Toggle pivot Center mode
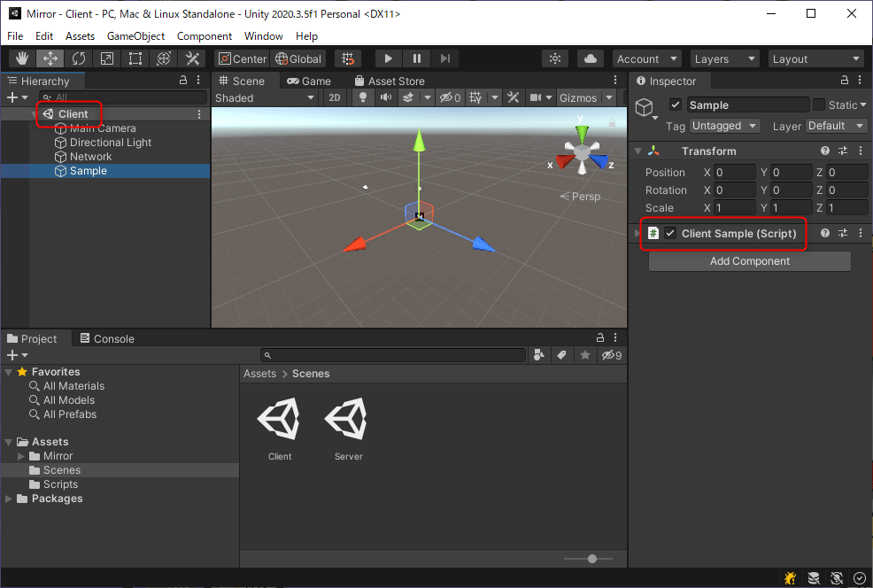 (243, 58)
